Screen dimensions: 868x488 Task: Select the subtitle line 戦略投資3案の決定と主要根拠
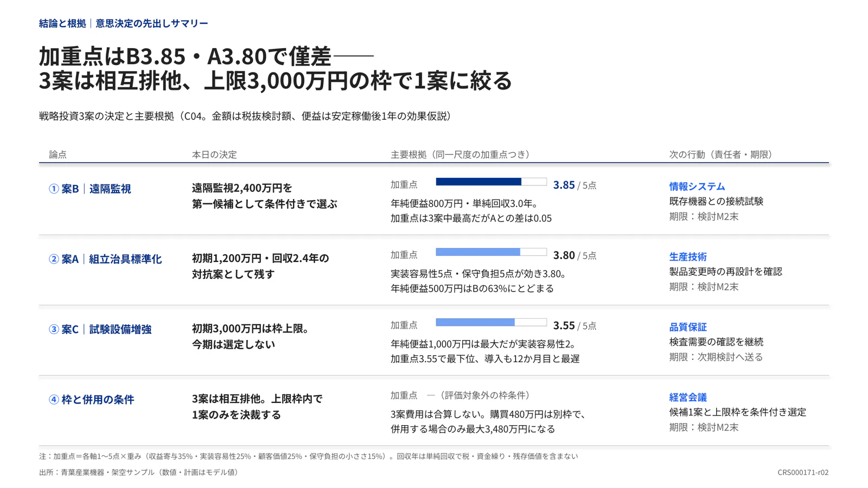click(106, 116)
